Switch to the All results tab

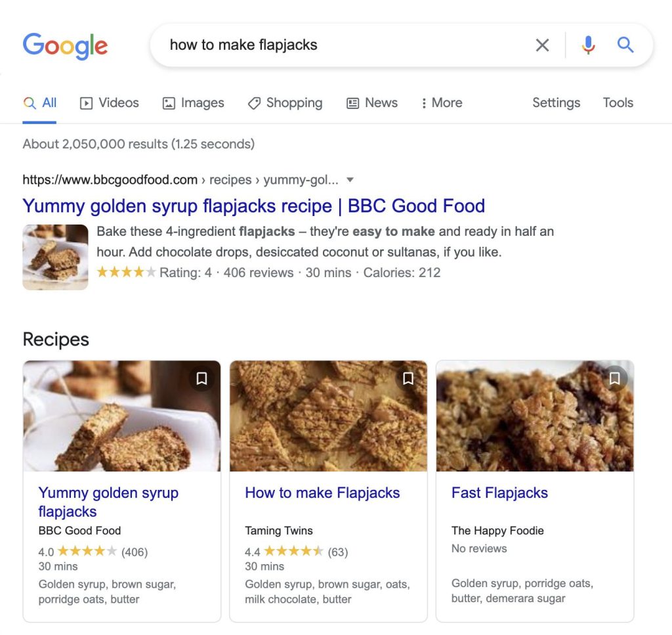click(x=39, y=102)
